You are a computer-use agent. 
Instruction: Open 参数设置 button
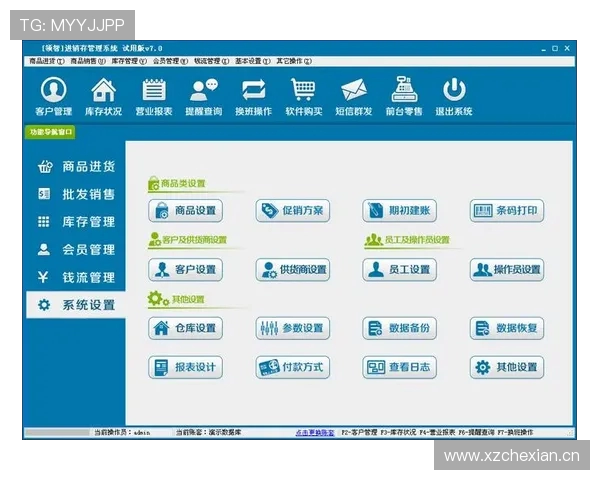coord(293,328)
